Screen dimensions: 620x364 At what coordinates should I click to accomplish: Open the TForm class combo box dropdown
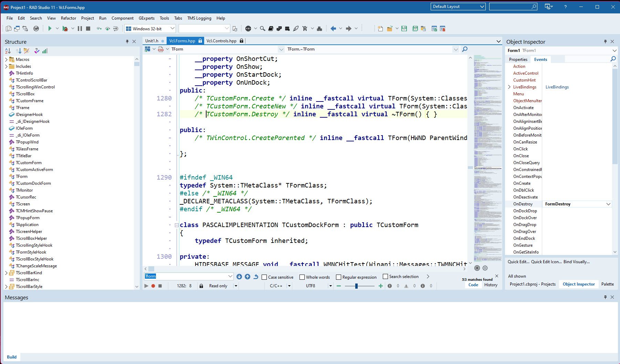[281, 49]
